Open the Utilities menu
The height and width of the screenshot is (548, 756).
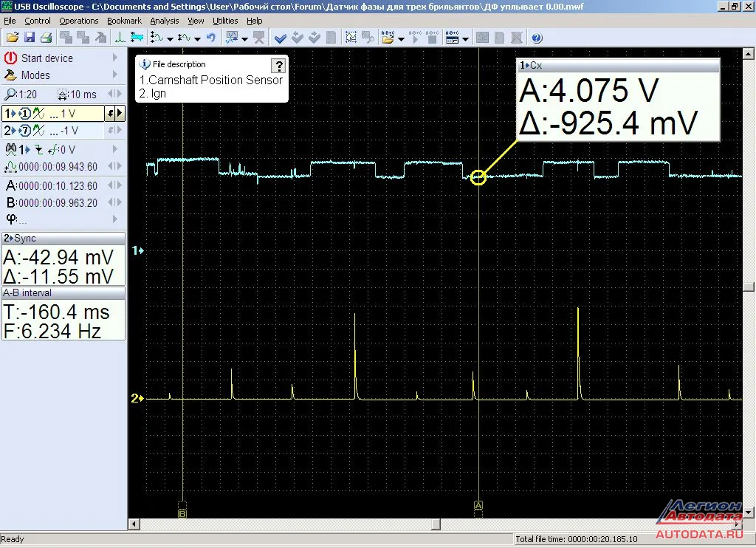coord(225,21)
